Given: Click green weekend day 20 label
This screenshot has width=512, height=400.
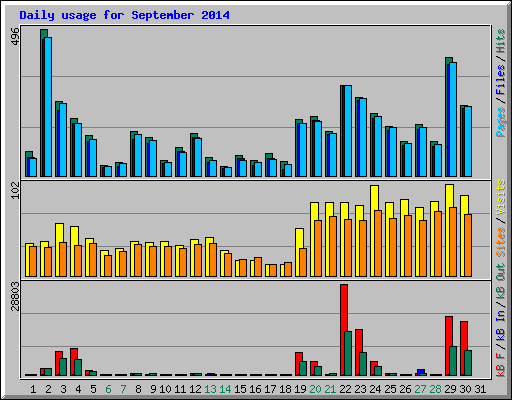Looking at the screenshot, I should click(x=315, y=389).
